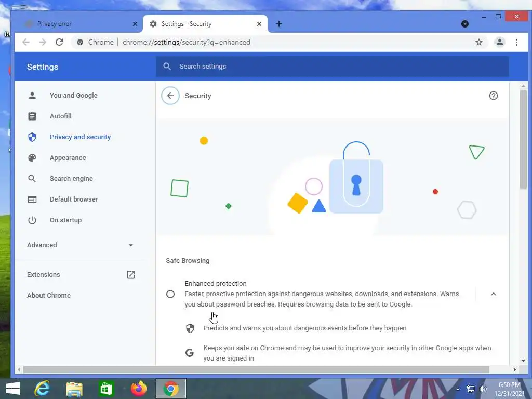Click the vertical page scrollbar thumb
Image resolution: width=532 pixels, height=399 pixels.
pyautogui.click(x=523, y=139)
